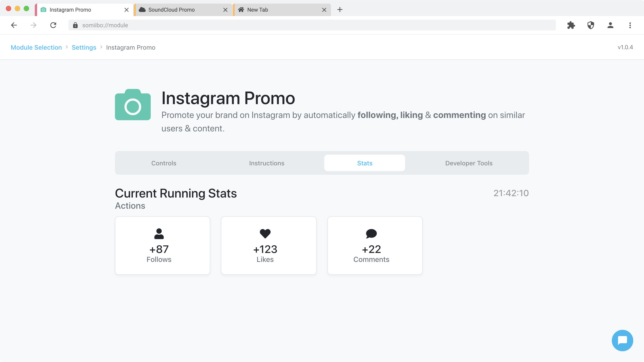
Task: Click the Likes heart stat card
Action: pos(269,245)
